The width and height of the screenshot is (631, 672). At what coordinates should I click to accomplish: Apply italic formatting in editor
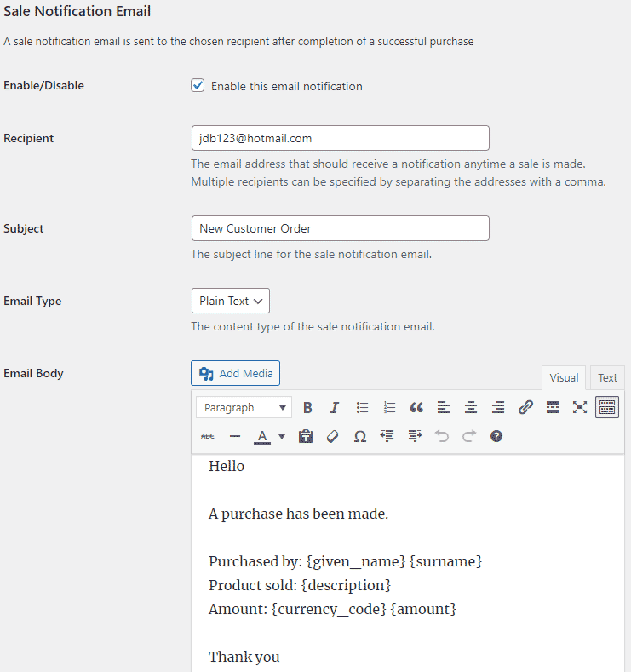[x=335, y=407]
